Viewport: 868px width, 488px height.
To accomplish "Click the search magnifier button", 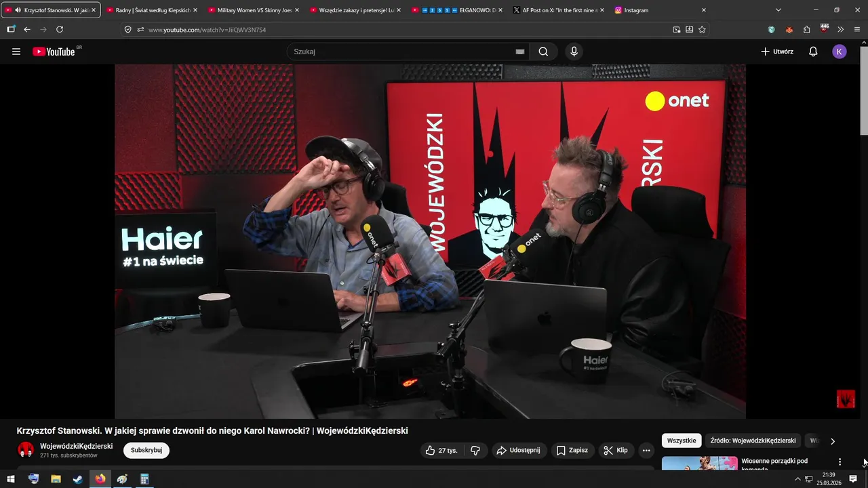I will (543, 52).
